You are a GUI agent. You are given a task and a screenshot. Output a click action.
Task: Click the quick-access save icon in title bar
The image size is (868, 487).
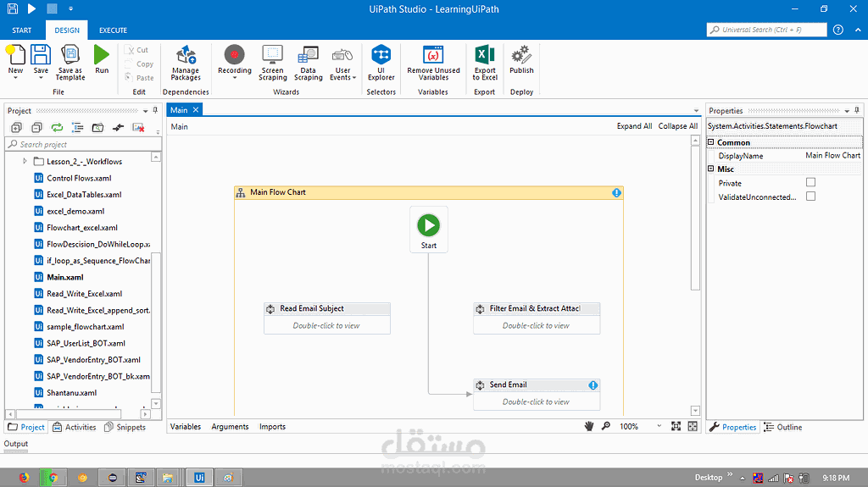point(12,8)
